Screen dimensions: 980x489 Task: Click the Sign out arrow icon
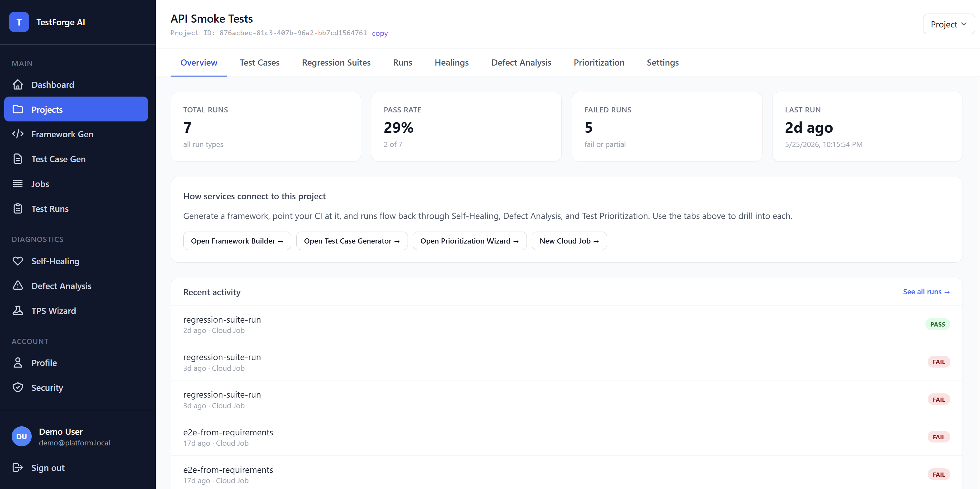18,467
